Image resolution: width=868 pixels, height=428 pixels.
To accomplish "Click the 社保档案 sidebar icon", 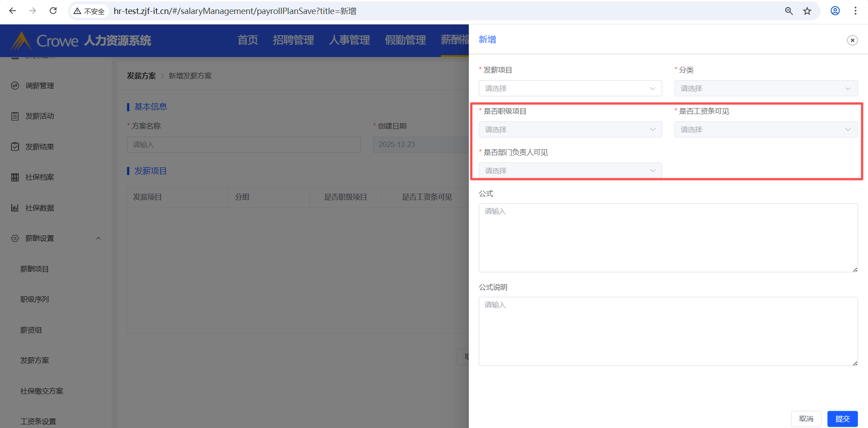I will click(15, 177).
